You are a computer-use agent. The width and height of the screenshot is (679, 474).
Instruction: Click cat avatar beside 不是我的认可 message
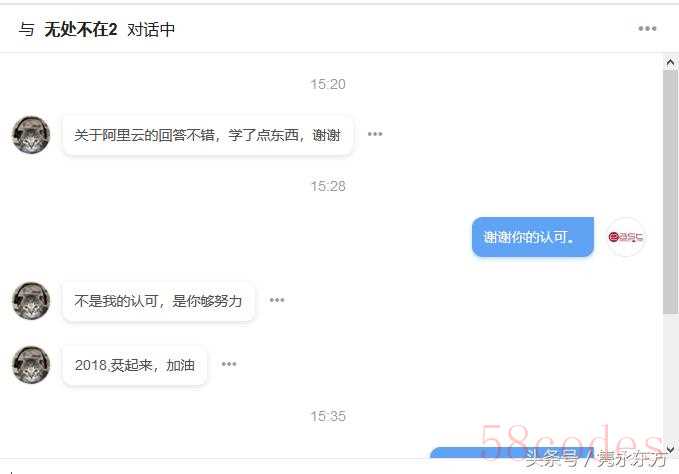[x=31, y=301]
